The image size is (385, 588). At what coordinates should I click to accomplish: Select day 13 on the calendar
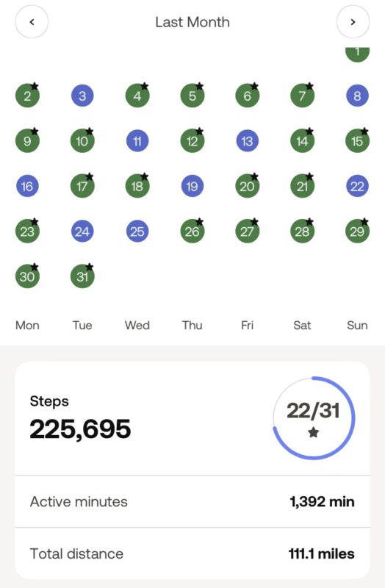(247, 141)
